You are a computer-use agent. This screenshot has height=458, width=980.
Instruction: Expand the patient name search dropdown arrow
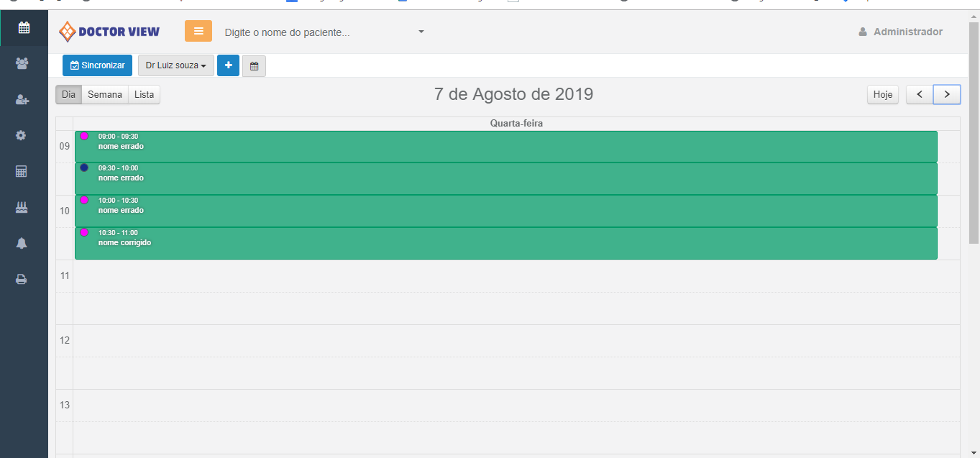pyautogui.click(x=421, y=32)
